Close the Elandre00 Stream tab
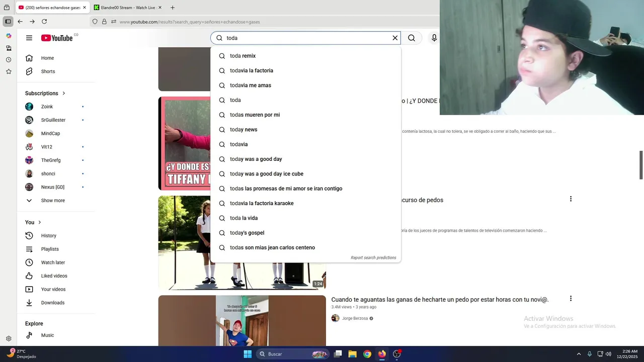Image resolution: width=644 pixels, height=362 pixels. (x=159, y=8)
